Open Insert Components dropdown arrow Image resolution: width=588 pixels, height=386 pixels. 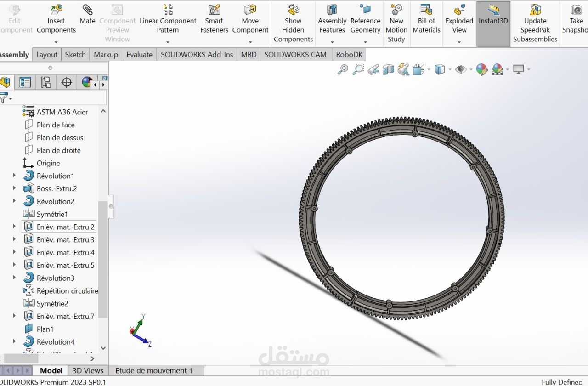[56, 42]
